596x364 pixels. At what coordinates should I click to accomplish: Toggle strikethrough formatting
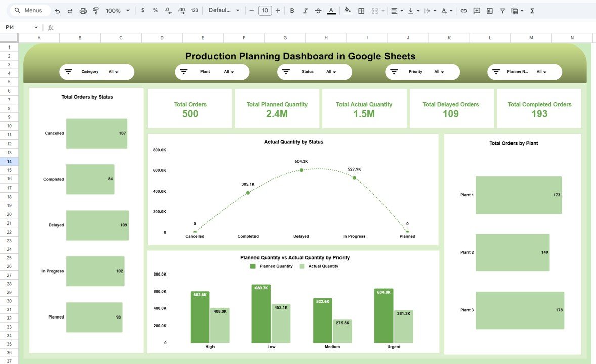coord(318,10)
